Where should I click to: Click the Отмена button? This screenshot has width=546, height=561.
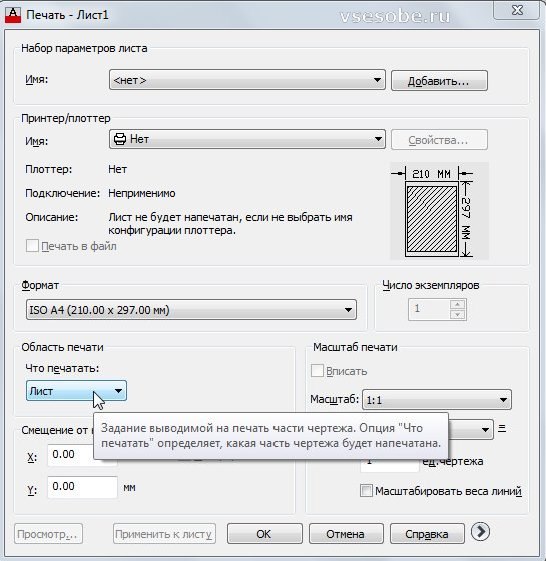click(346, 534)
